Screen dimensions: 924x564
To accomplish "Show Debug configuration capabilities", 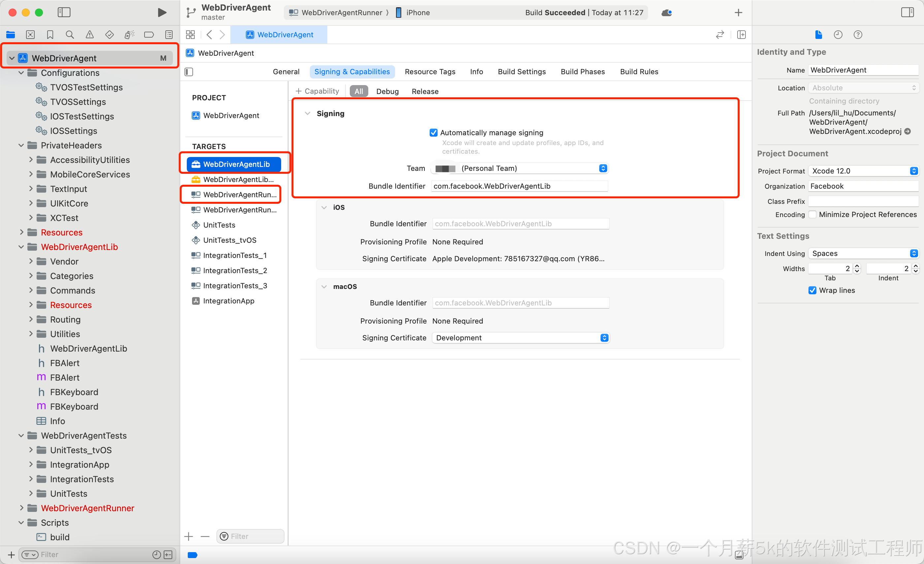I will 387,91.
